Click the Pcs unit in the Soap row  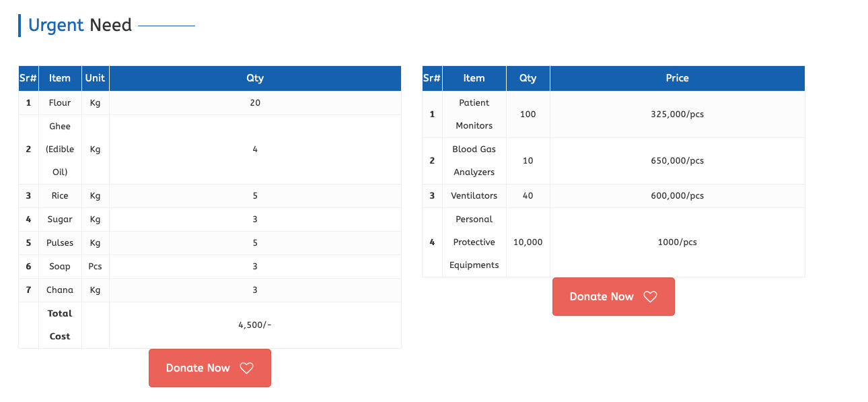coord(95,267)
